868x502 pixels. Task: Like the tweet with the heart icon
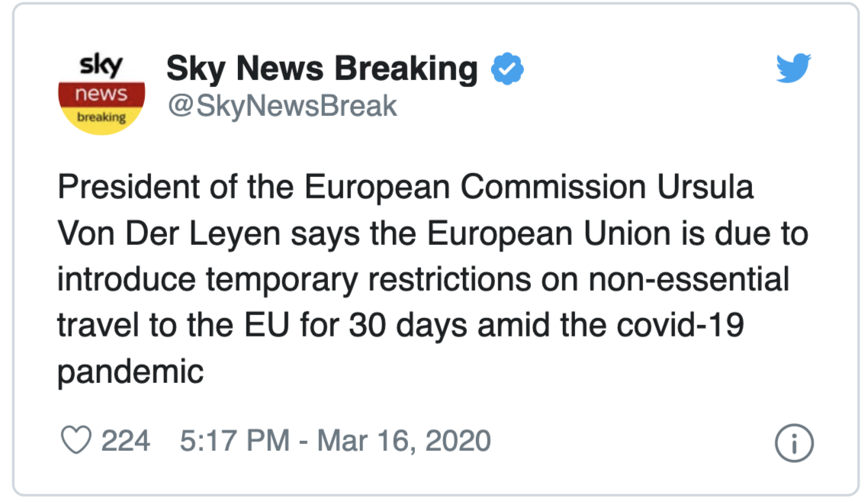tap(76, 440)
